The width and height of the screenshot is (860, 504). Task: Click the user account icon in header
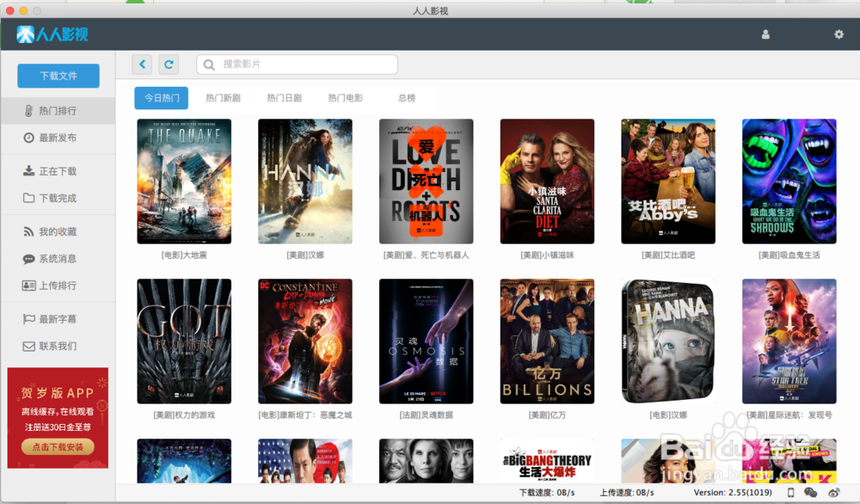coord(765,34)
